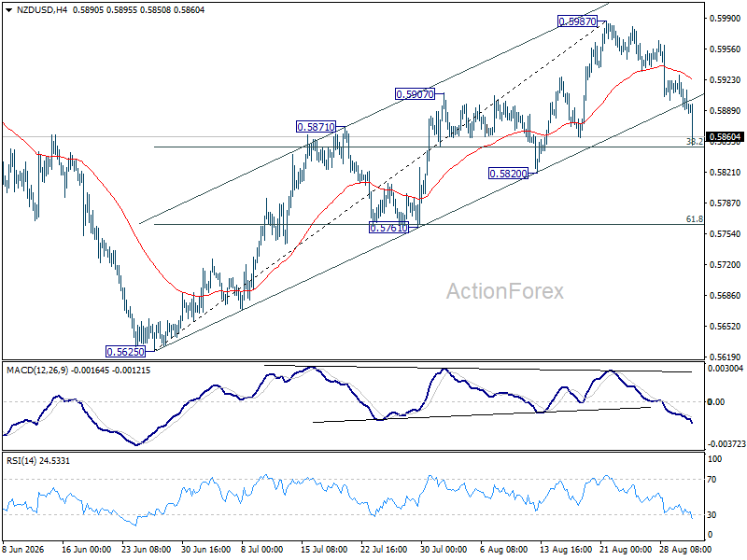Screen dimensions: 747x560
Task: Click the 38.2 Fibonacci level label
Action: [694, 142]
